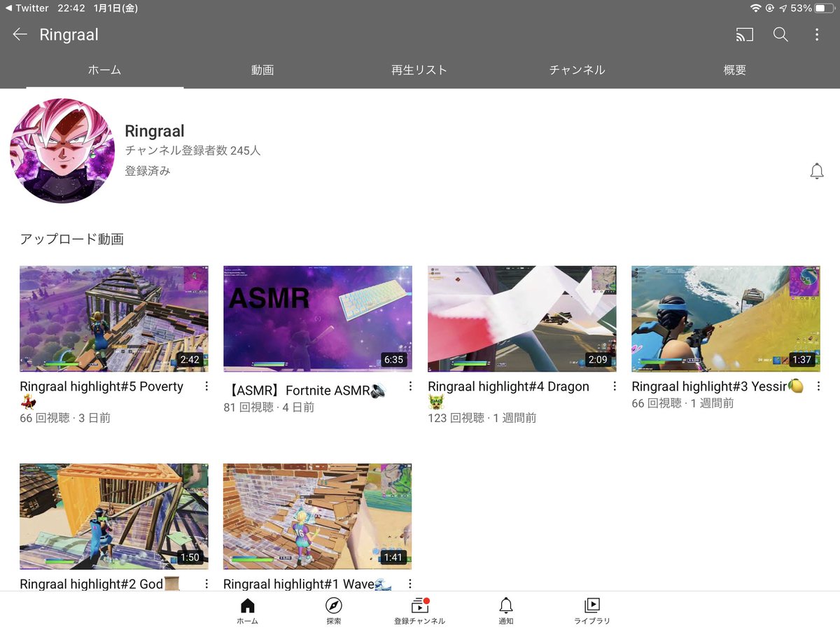Tap the Ringraal name beside avatar
840x630 pixels.
point(155,131)
